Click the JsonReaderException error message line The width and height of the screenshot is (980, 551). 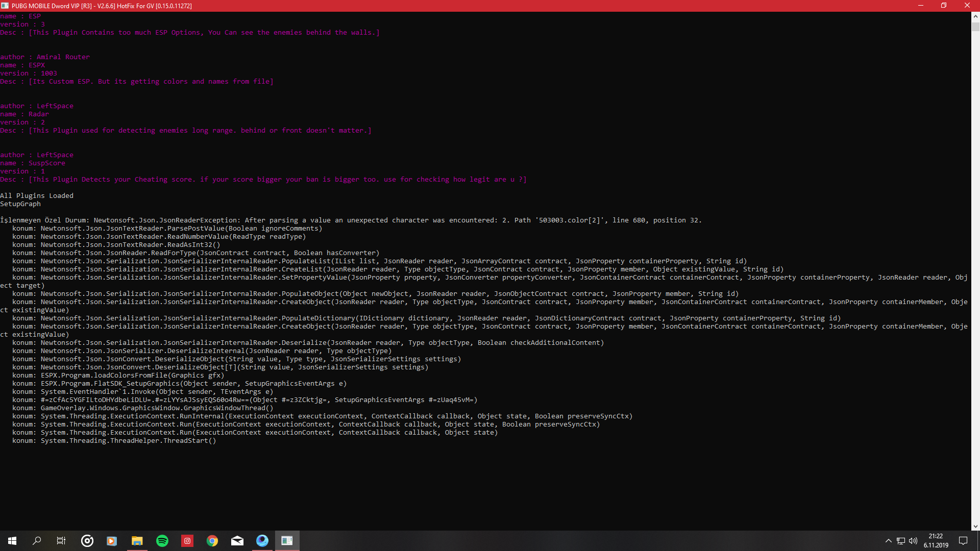click(351, 220)
